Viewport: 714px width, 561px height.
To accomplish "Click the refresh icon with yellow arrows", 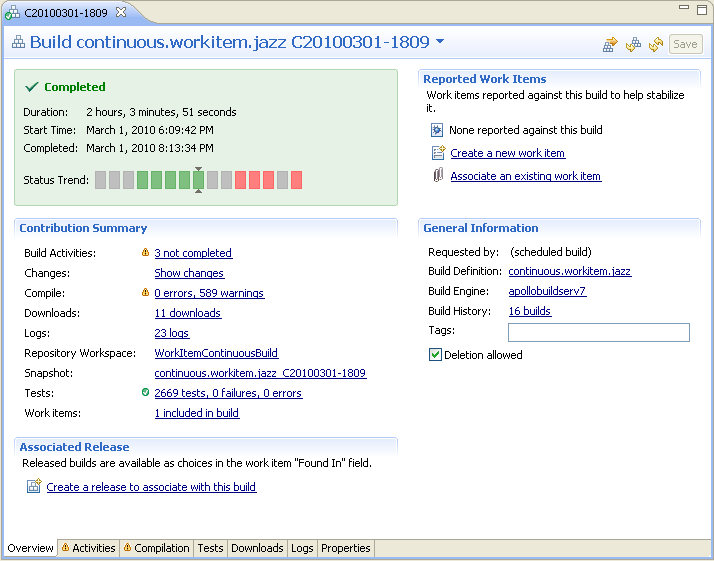I will (656, 44).
